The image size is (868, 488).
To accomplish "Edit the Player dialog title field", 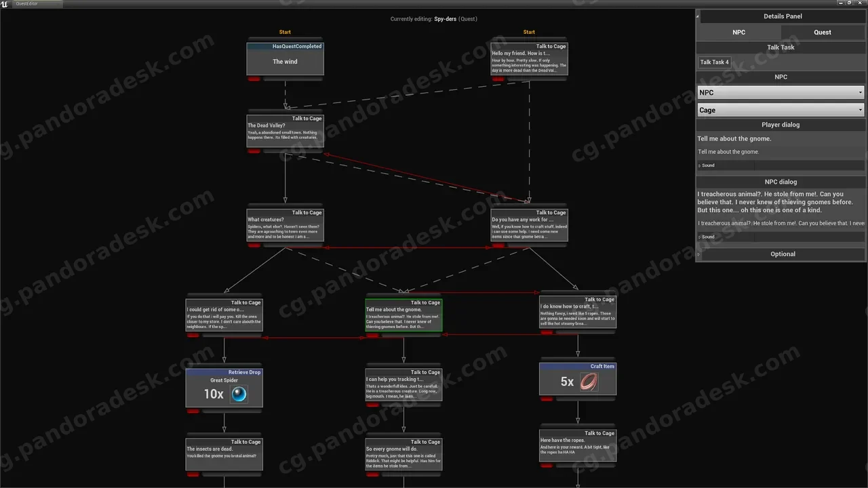I will pyautogui.click(x=781, y=139).
